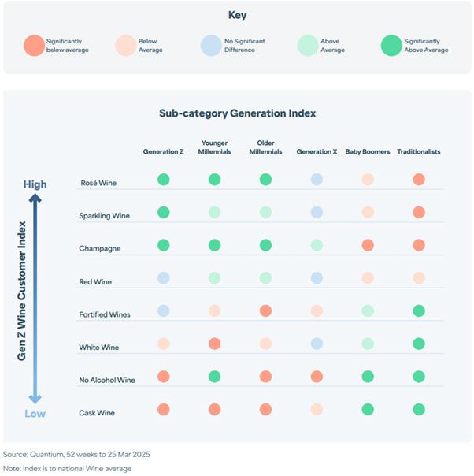Click the Fortified Wines row label

click(x=105, y=314)
